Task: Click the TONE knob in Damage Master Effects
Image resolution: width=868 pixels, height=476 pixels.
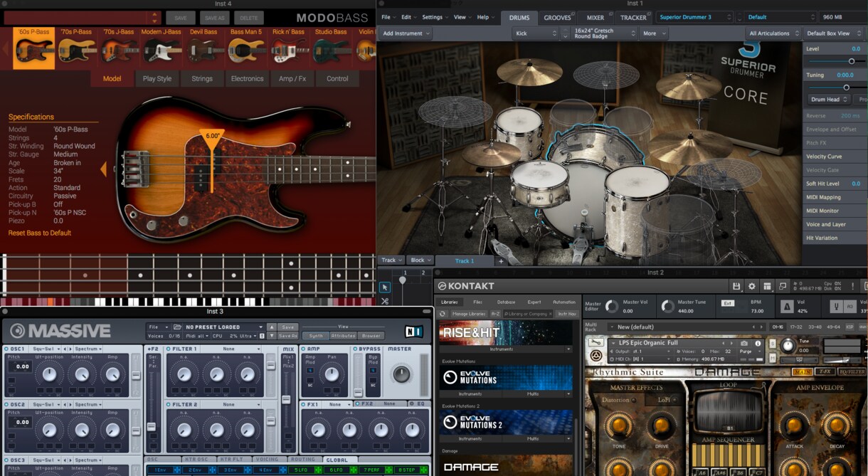Action: [619, 425]
